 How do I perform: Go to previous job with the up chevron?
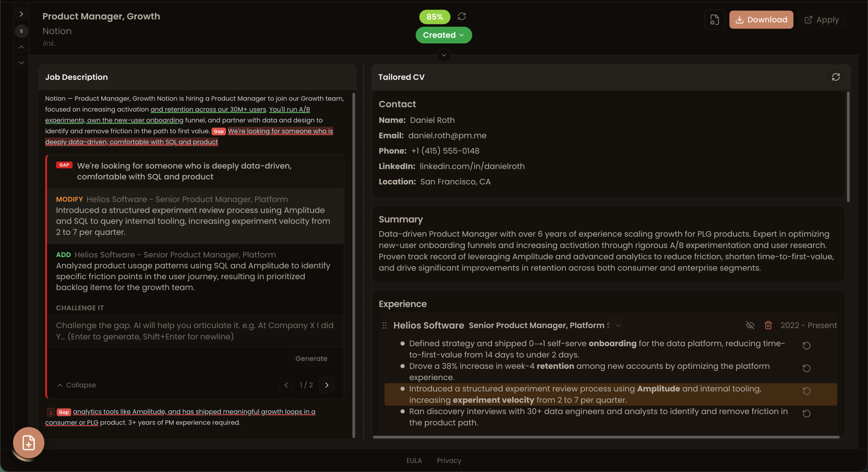(x=21, y=47)
